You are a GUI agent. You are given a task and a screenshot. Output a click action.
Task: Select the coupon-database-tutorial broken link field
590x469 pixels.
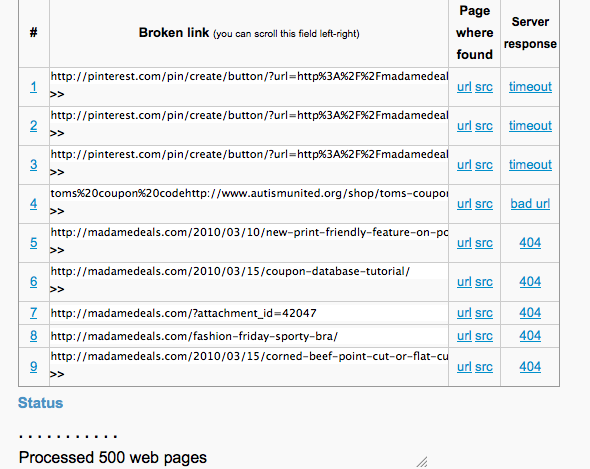coord(249,271)
